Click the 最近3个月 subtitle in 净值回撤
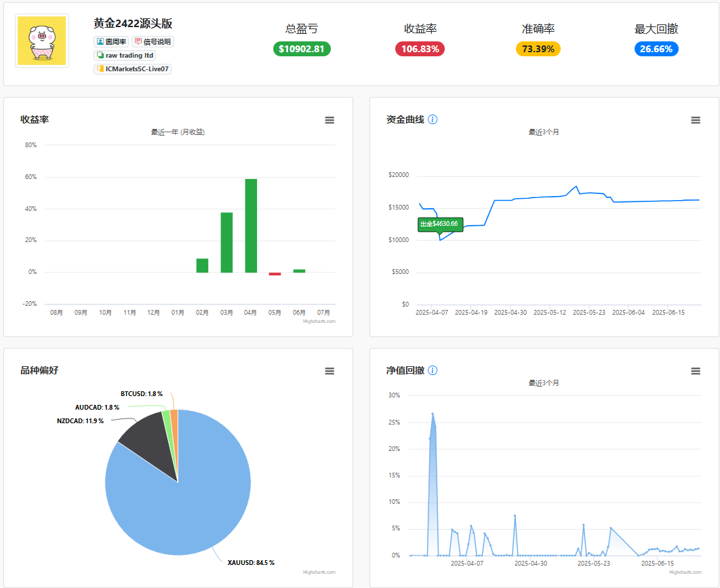The image size is (720, 588). tap(544, 383)
